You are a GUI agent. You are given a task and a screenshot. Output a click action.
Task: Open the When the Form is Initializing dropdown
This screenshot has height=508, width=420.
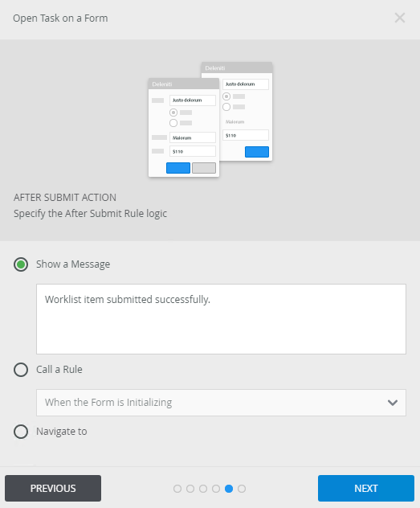(x=221, y=403)
